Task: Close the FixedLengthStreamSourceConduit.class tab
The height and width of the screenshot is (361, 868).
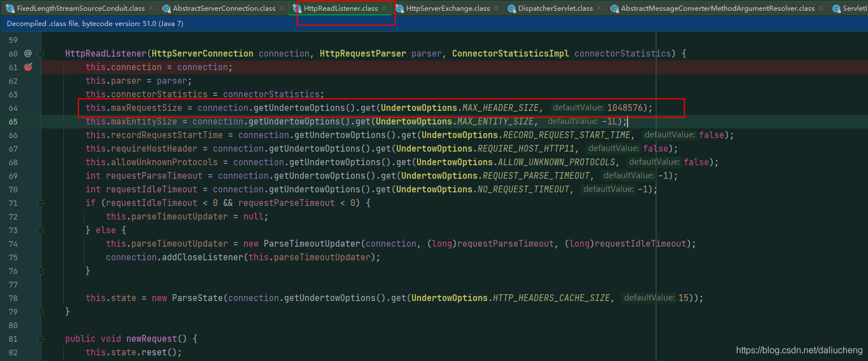Action: 151,8
